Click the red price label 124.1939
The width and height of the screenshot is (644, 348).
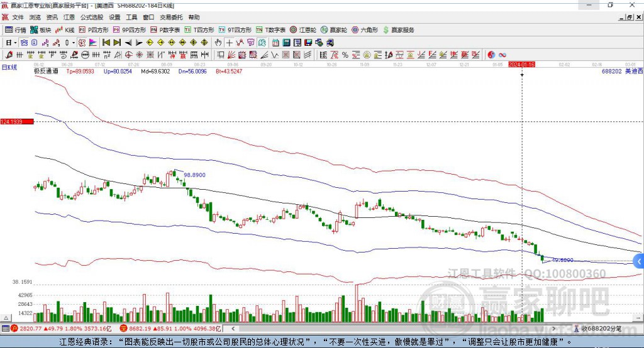click(17, 122)
